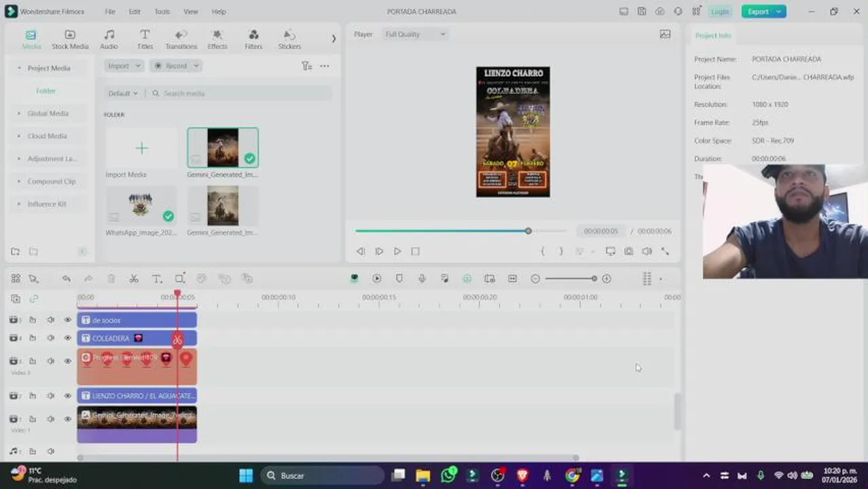Open the Stickers tab
The image size is (868, 489).
[289, 39]
